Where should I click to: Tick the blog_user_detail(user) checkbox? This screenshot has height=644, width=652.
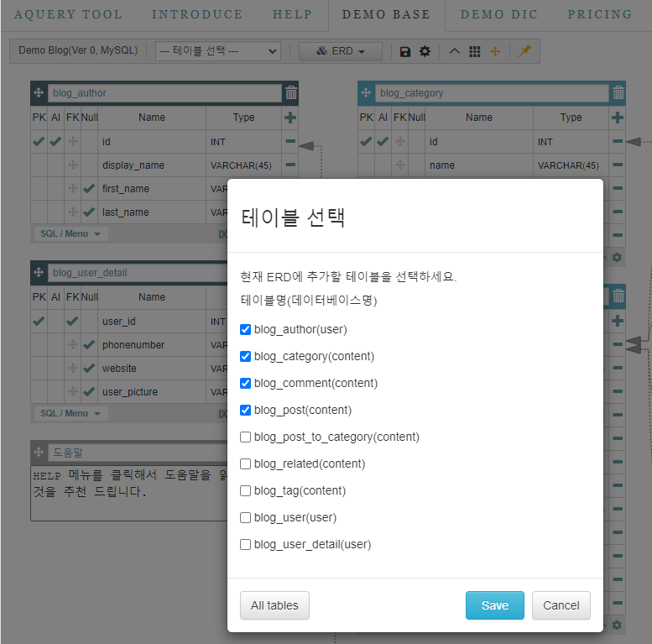pos(246,544)
